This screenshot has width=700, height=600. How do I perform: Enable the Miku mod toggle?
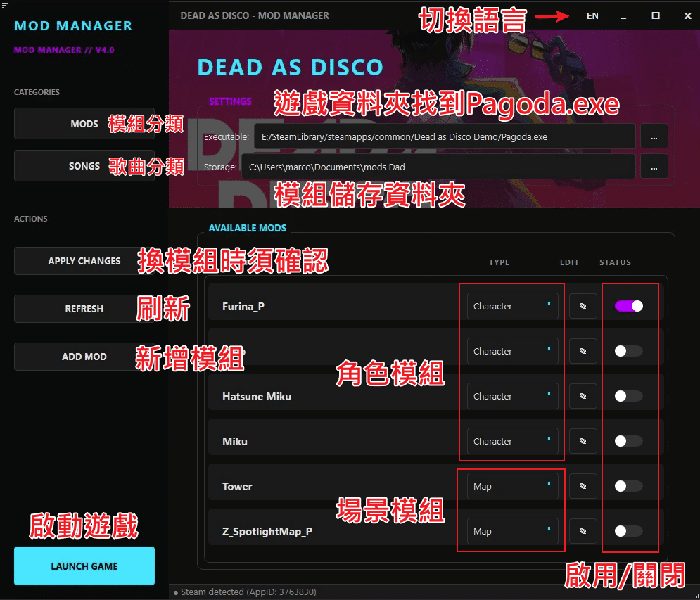628,441
